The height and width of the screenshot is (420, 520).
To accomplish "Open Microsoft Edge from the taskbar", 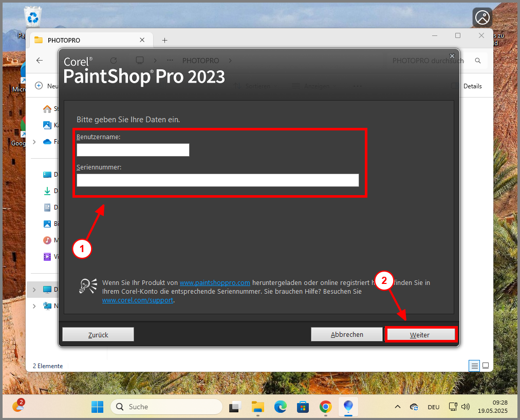I will coord(280,407).
